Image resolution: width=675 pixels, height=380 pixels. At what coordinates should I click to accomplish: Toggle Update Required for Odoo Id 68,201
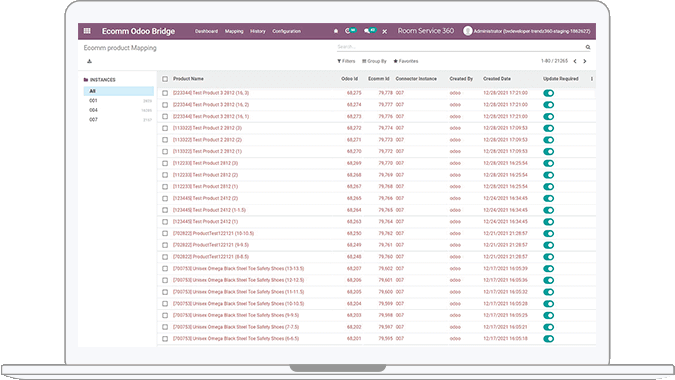(x=548, y=339)
